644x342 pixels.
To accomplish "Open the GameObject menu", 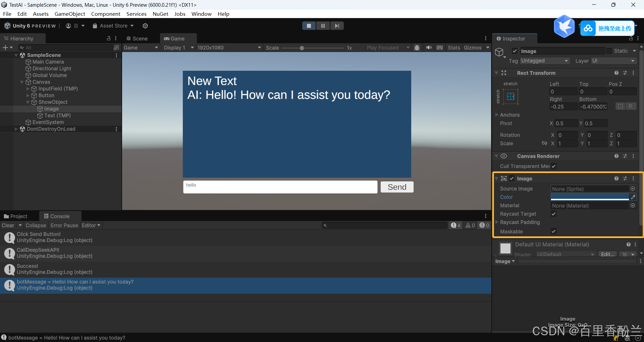I will pos(70,14).
